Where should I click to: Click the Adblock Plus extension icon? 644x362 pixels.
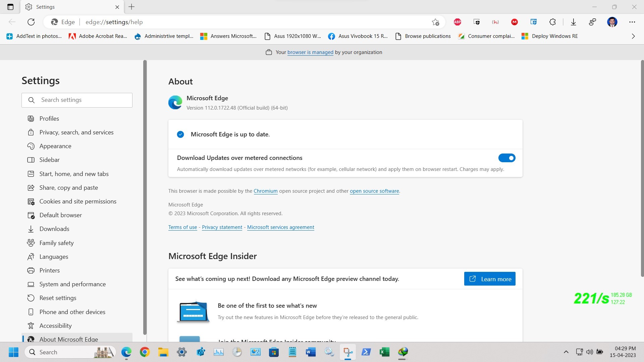[457, 22]
